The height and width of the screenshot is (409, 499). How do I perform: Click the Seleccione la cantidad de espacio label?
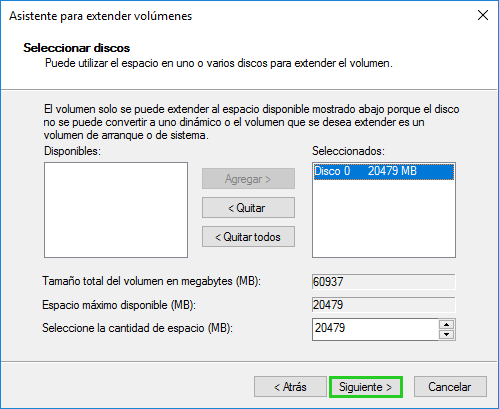(137, 328)
